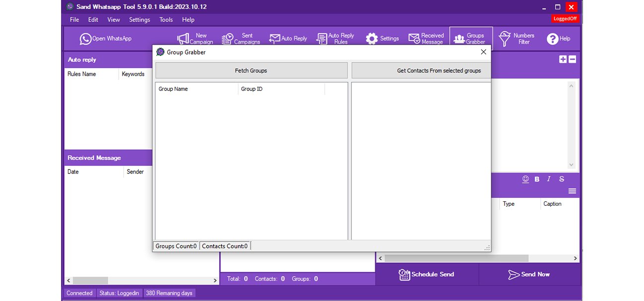The image size is (644, 301).
Task: Open Help from the toolbar
Action: [559, 39]
